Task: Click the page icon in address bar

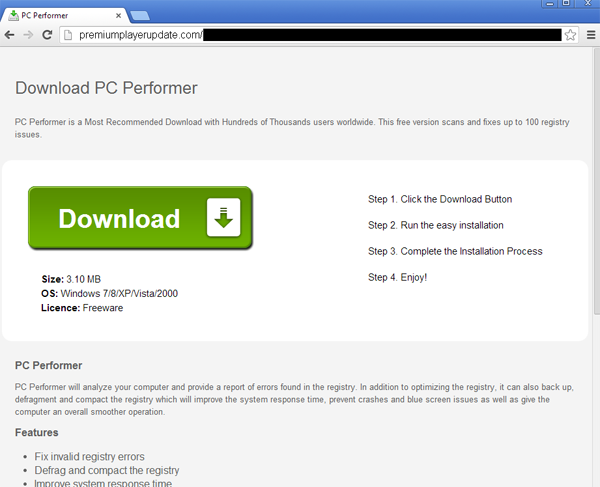Action: point(68,35)
